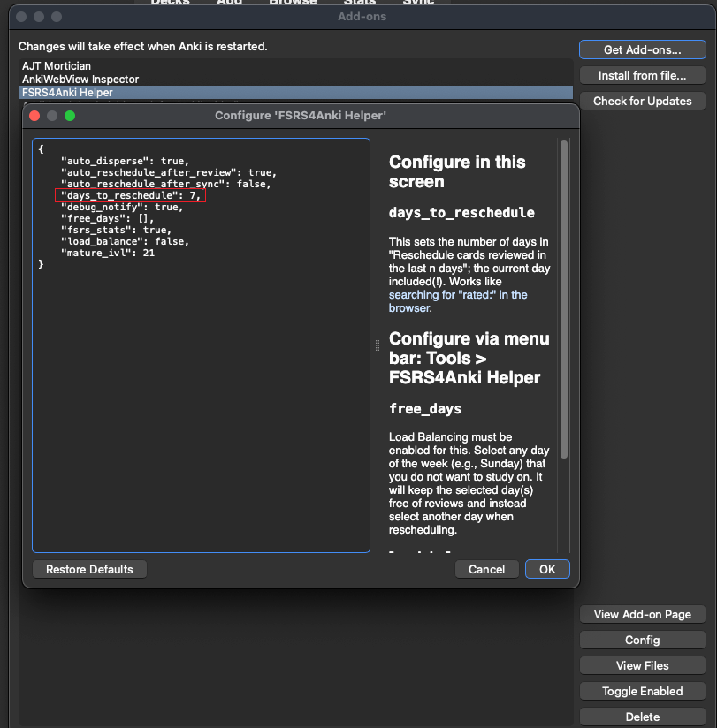Screen dimensions: 717x728
Task: Restore Defaults for FSRS4Anki Helper config
Action: [88, 569]
